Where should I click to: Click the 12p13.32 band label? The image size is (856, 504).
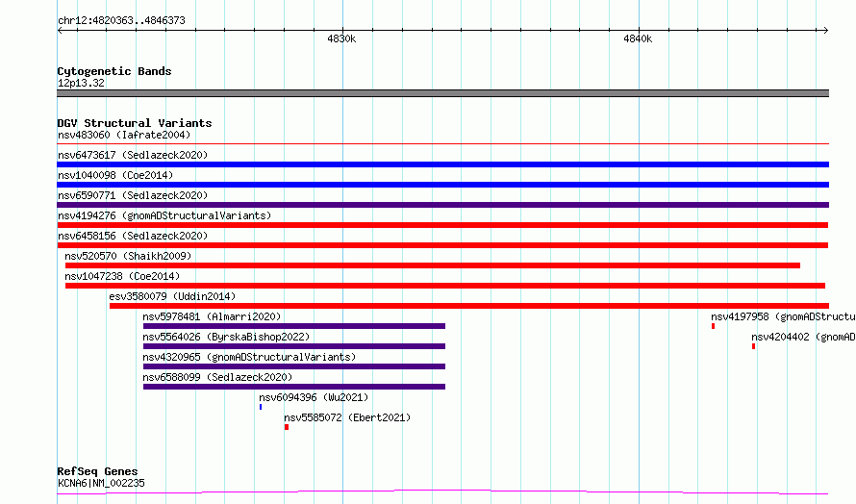(81, 83)
